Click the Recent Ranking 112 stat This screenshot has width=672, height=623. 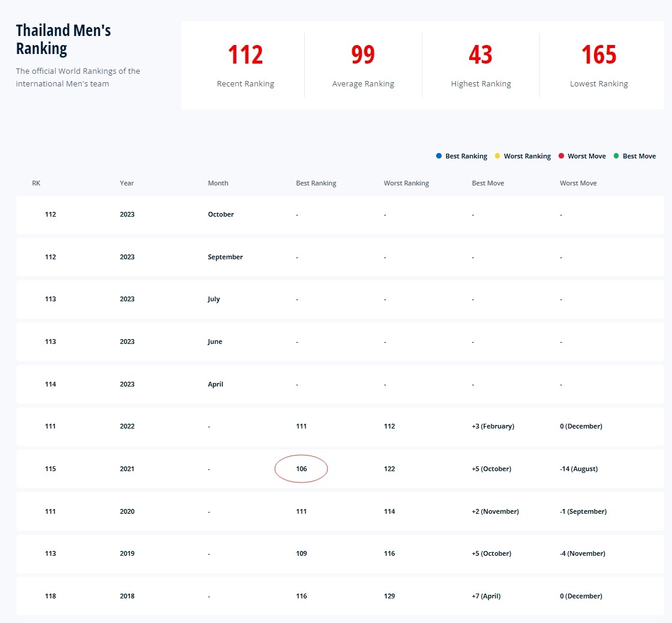(245, 55)
